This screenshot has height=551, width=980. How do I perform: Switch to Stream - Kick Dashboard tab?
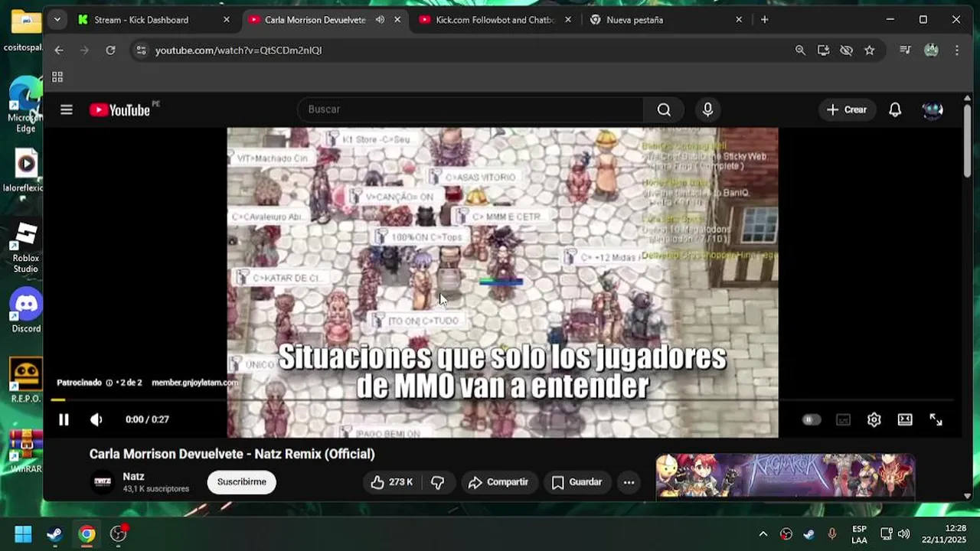tap(142, 20)
